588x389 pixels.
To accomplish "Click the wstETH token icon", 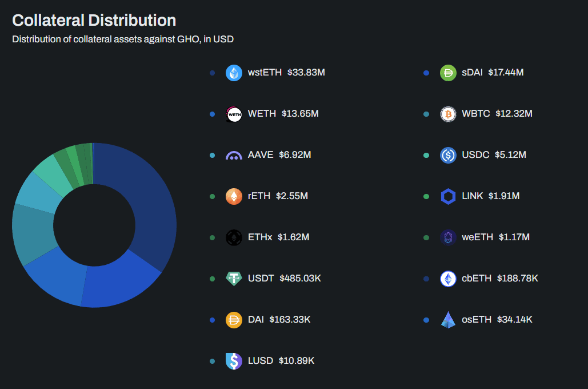I will [x=234, y=73].
